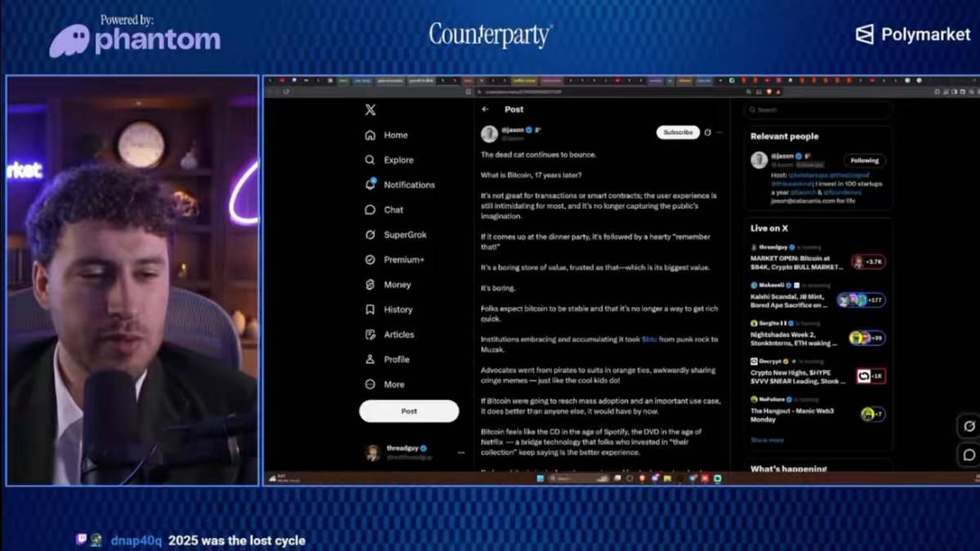This screenshot has width=980, height=551.
Task: Click the Explore magnifier icon
Action: pos(370,160)
